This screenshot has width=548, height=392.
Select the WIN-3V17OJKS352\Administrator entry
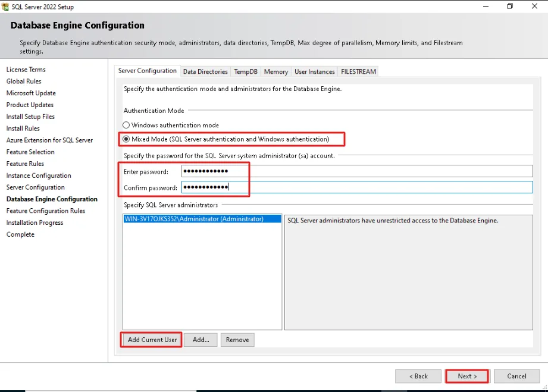tap(202, 219)
